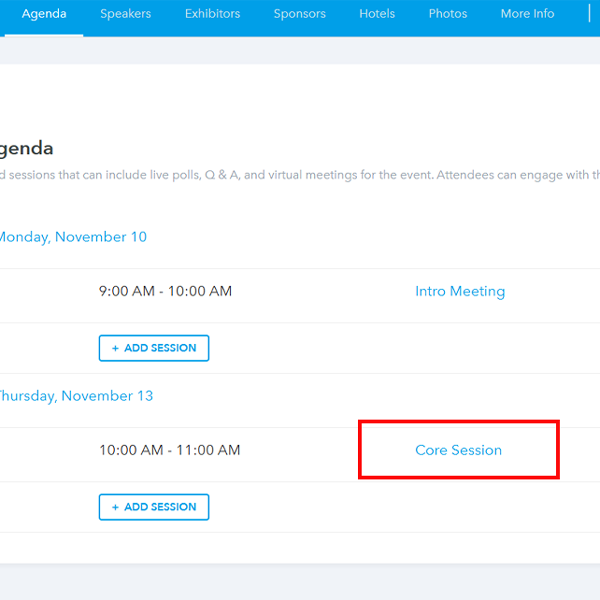The height and width of the screenshot is (600, 600).
Task: Click the Thursday, November 13 date heading
Action: 76,396
